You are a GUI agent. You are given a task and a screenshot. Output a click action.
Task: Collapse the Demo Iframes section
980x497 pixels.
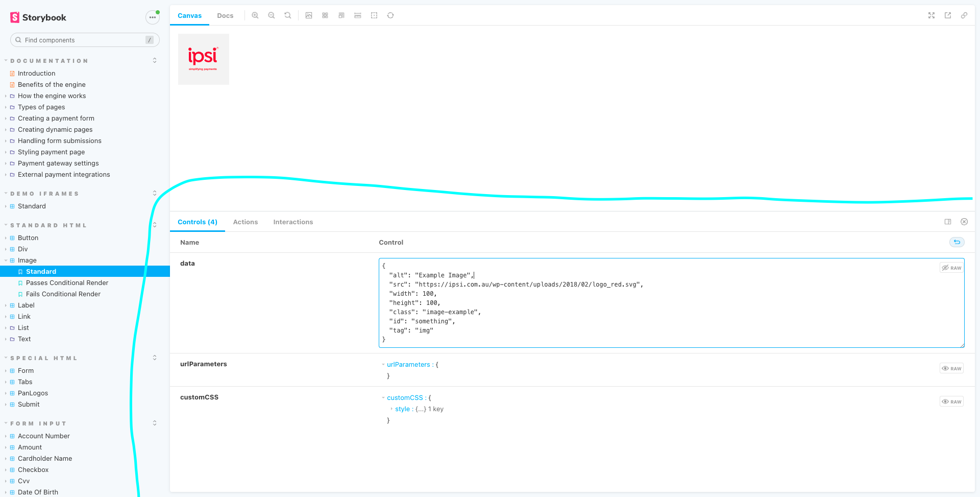click(x=44, y=194)
